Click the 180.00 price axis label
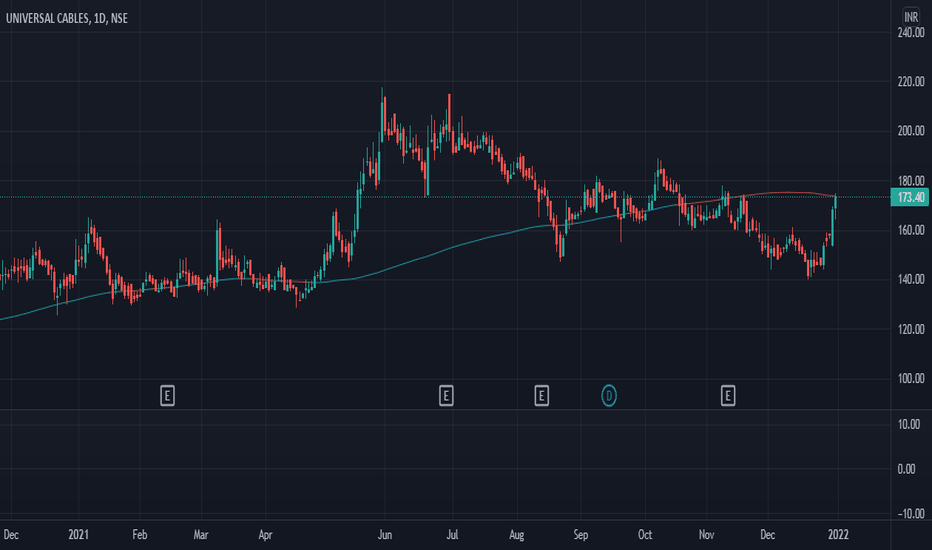The height and width of the screenshot is (550, 932). 911,181
